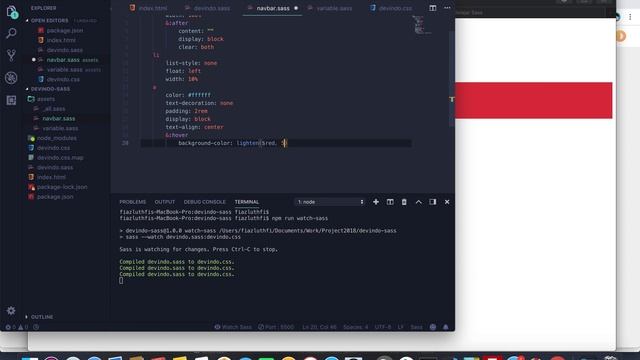Viewport: 640px width, 360px height.
Task: Change Spaces: 4 indentation setting
Action: coord(356,327)
